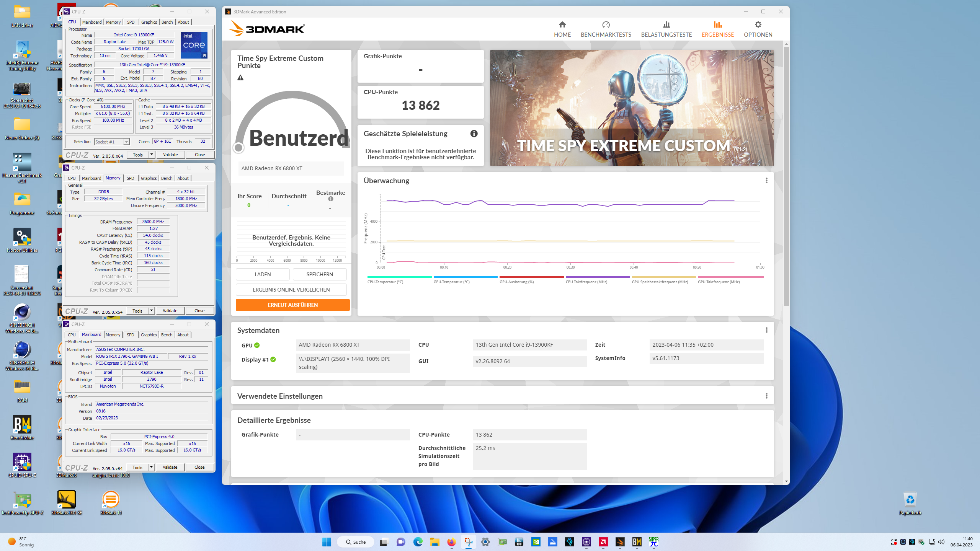Open 3DMark OPTIONEN settings
The image size is (980, 551).
click(x=758, y=29)
